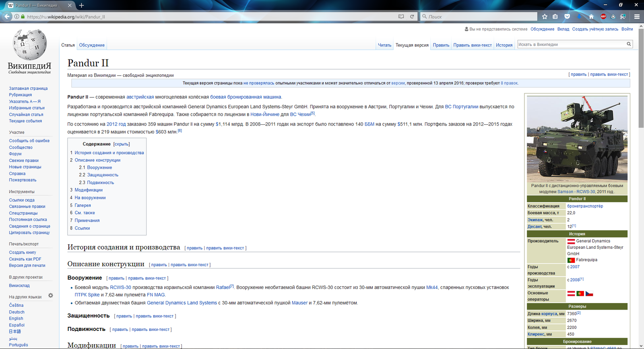Save page to Pocket icon
The image size is (644, 349).
point(567,17)
